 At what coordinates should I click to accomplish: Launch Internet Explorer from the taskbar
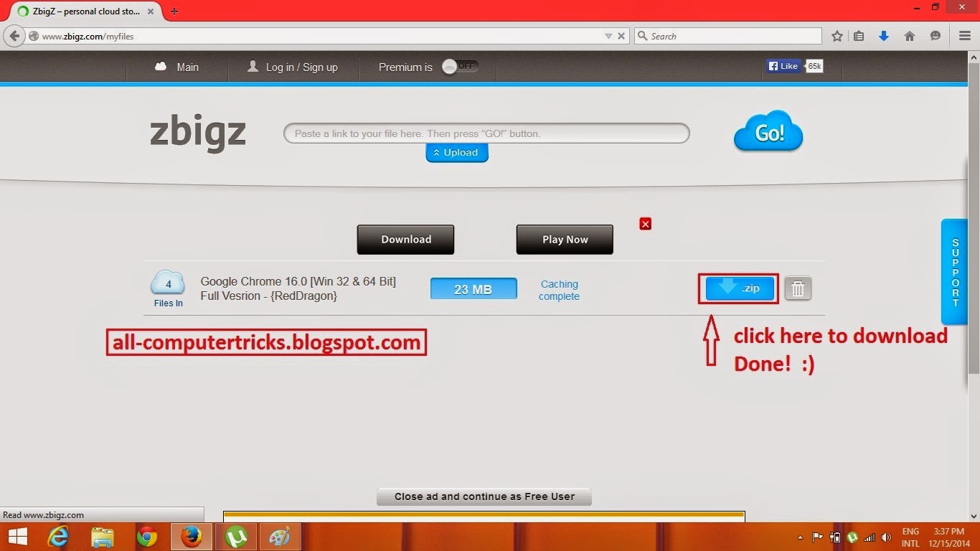(58, 537)
